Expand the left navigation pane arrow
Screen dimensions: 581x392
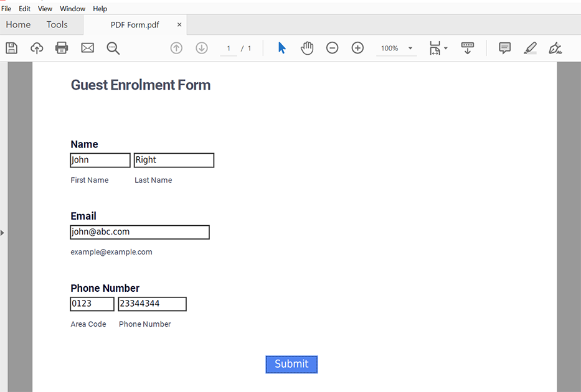coord(2,233)
